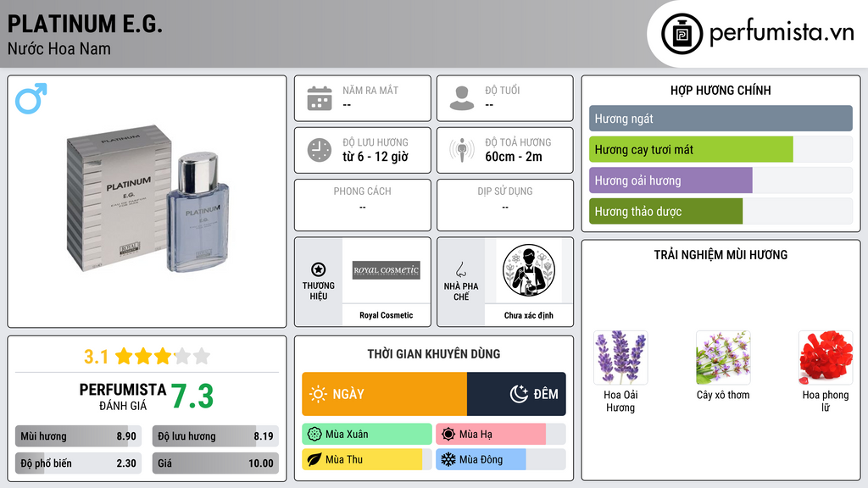Click the Chưa xác định perfumer label
The image size is (868, 488).
pos(529,315)
